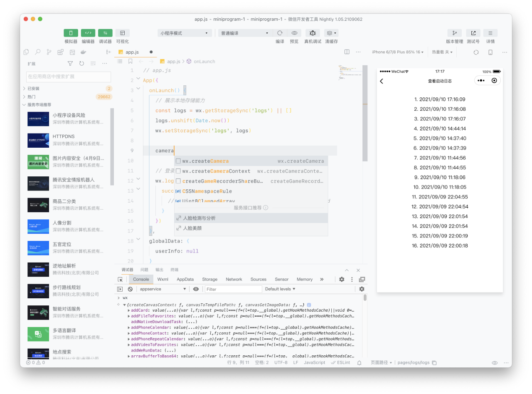Split the editor with the layout icon
Viewport: 532px width, 394px height.
pos(347,52)
